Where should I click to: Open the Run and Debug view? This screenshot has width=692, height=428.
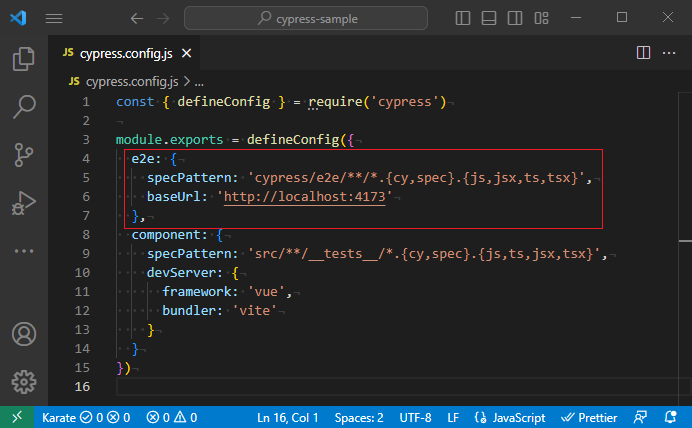[24, 203]
